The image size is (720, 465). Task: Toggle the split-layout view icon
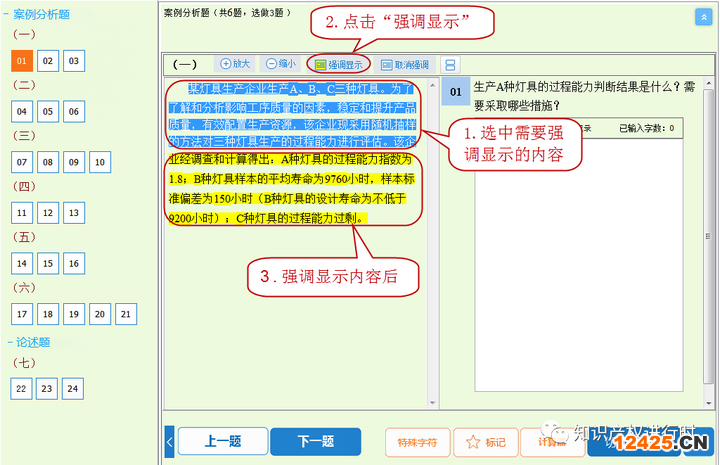pyautogui.click(x=450, y=64)
